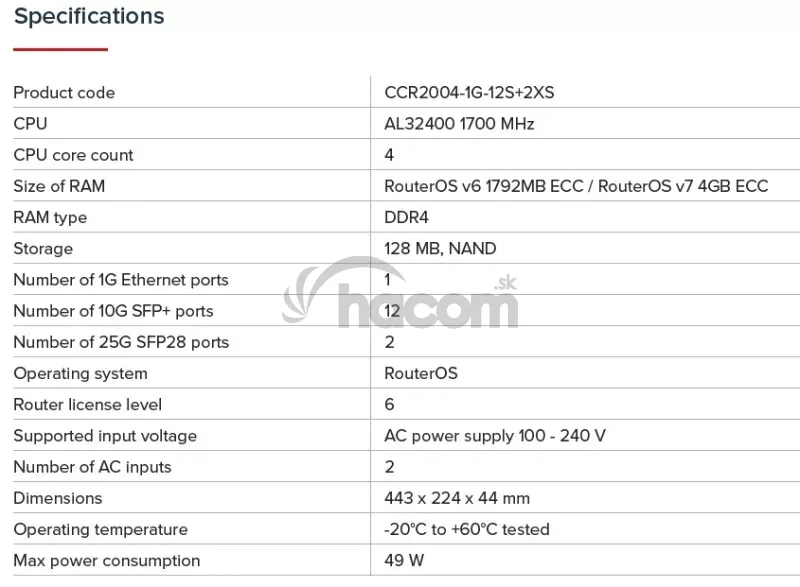Click the Max power consumption label
This screenshot has width=800, height=587.
106,560
